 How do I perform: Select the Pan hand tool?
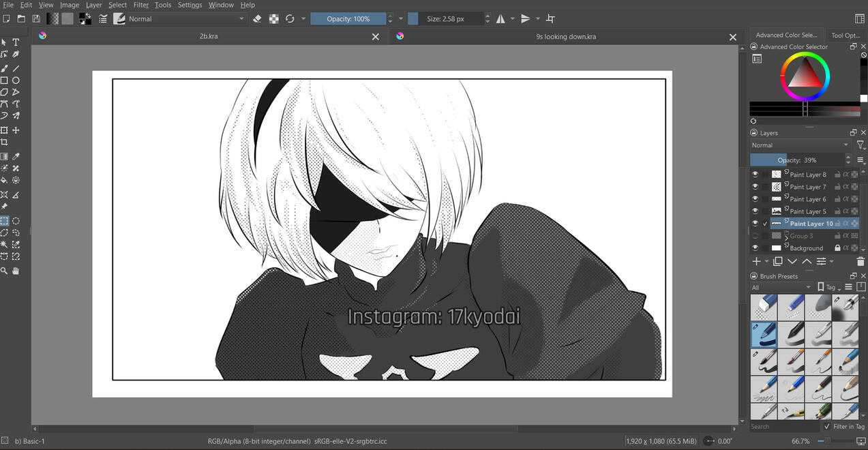tap(16, 271)
